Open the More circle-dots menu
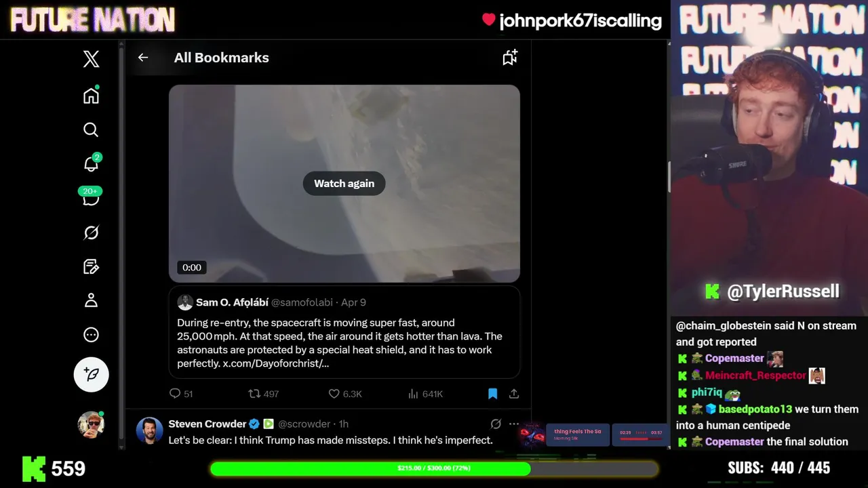This screenshot has height=488, width=868. [91, 335]
